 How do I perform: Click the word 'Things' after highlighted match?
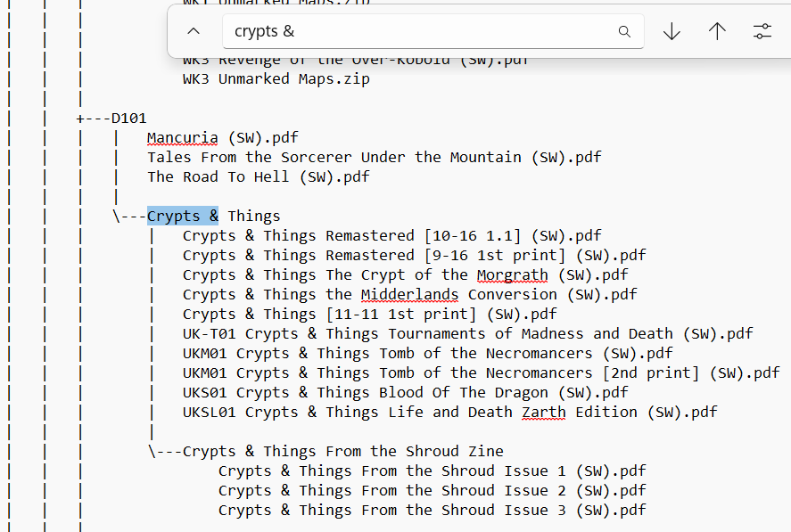pyautogui.click(x=254, y=216)
